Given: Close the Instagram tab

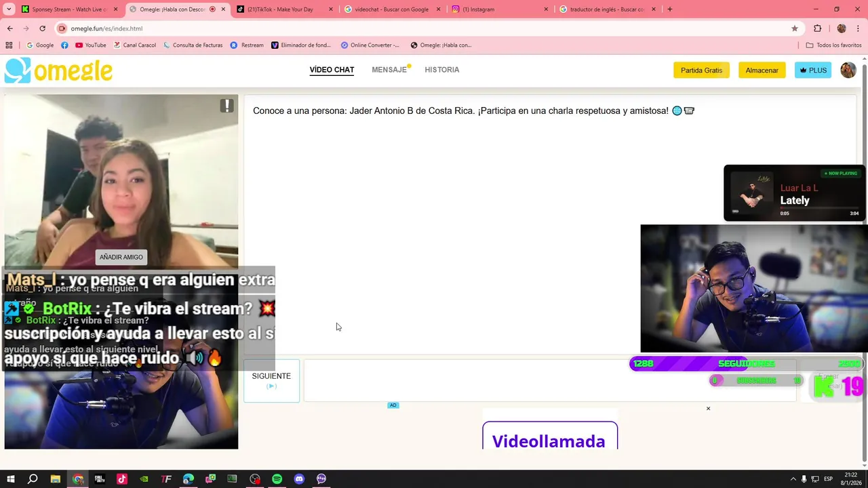Looking at the screenshot, I should coord(546,9).
